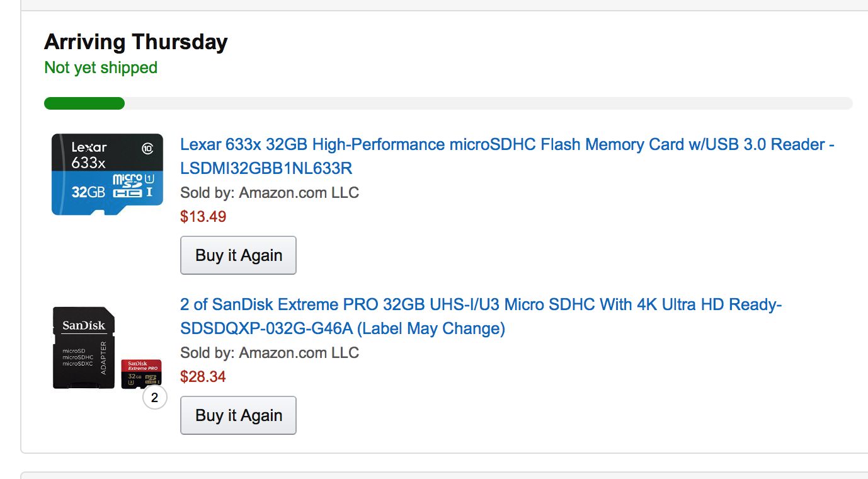The height and width of the screenshot is (479, 868).
Task: Open the SanDisk Extreme PRO 32GB product link
Action: pos(481,305)
